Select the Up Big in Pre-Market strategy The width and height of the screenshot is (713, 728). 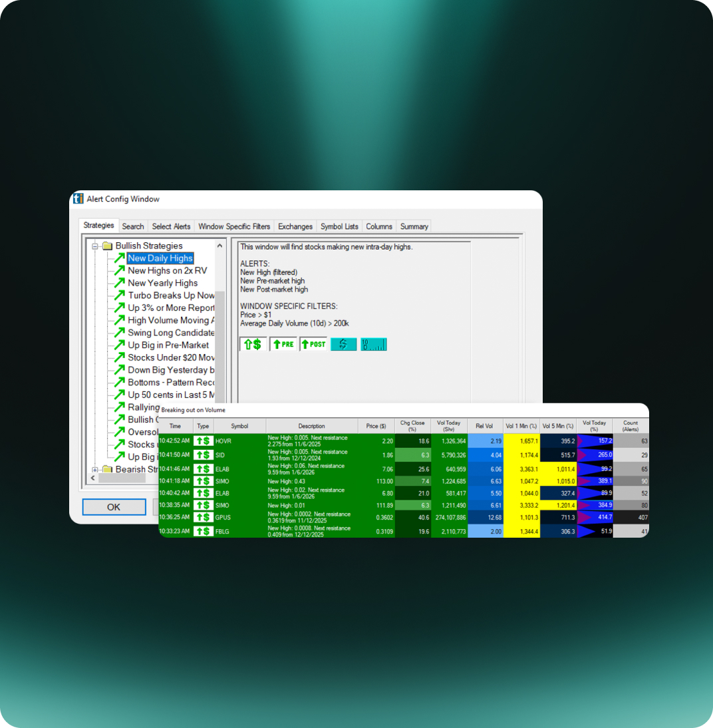[x=168, y=345]
